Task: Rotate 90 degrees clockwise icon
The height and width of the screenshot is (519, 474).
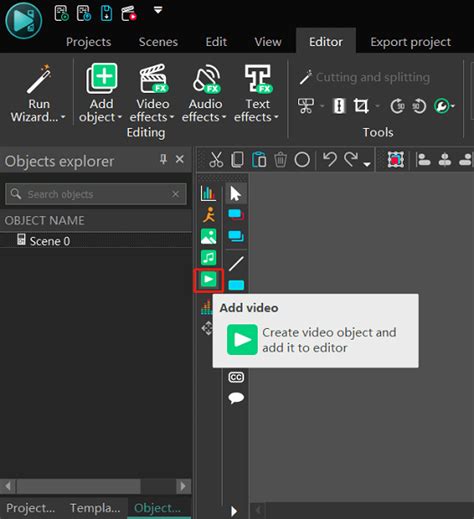Action: 398,106
